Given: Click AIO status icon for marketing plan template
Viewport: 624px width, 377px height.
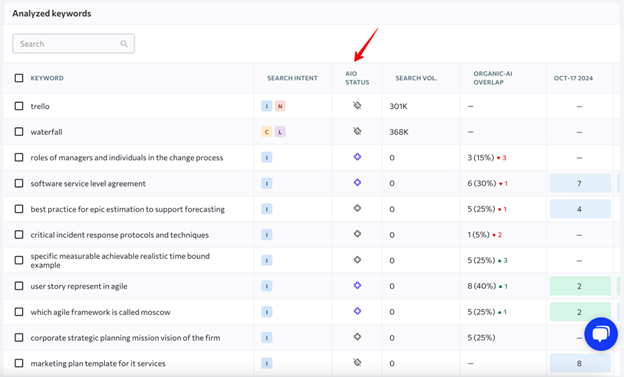Looking at the screenshot, I should (357, 362).
